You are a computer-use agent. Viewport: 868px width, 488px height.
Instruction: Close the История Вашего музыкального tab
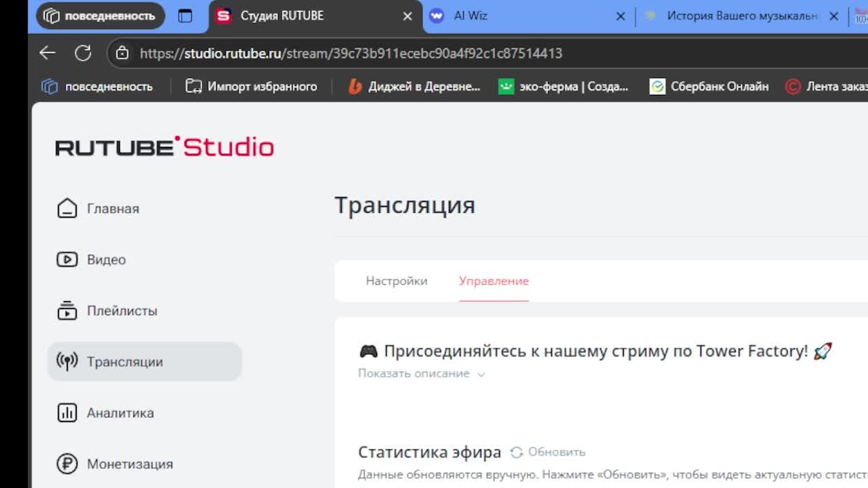(834, 16)
